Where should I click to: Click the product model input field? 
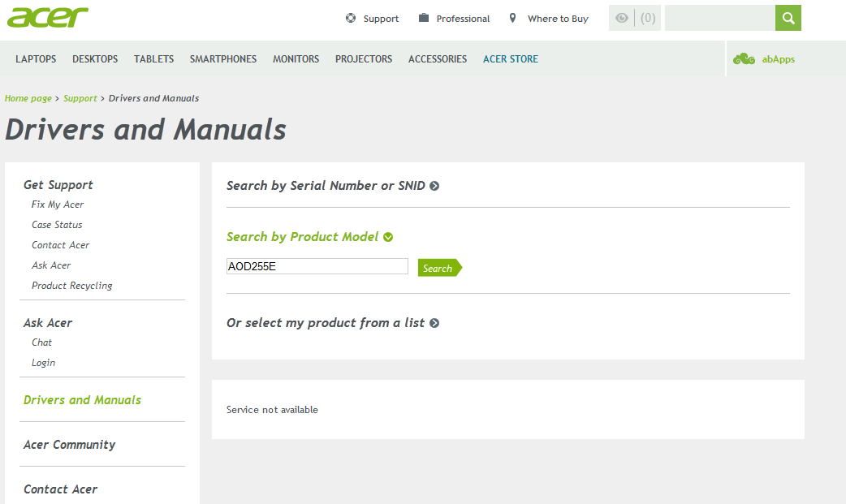click(317, 266)
